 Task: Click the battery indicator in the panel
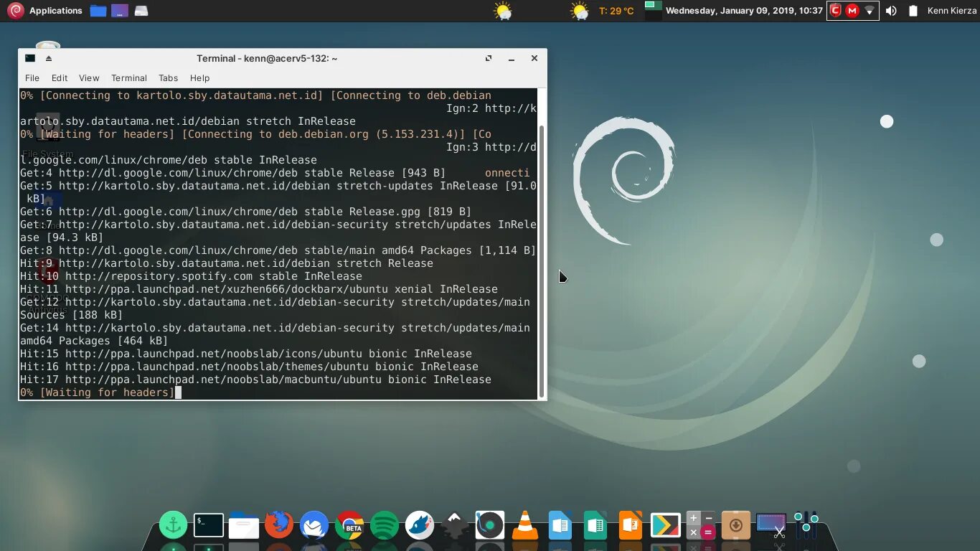click(913, 11)
